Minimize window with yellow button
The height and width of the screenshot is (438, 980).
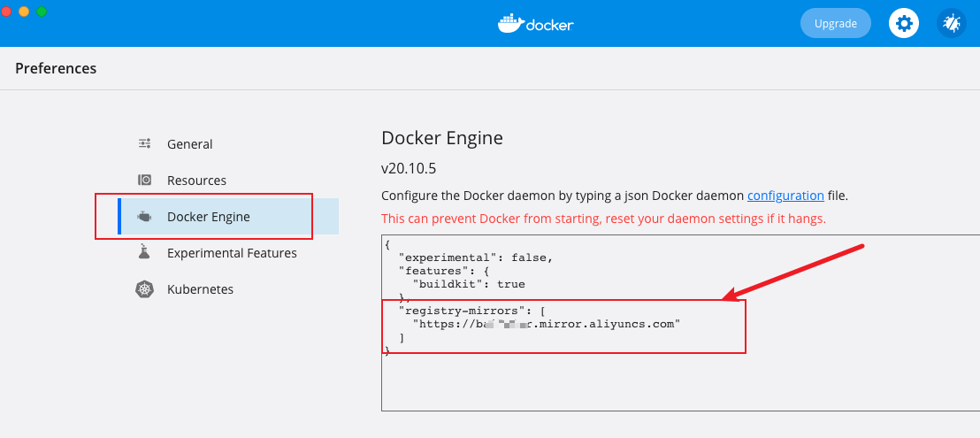(x=24, y=12)
